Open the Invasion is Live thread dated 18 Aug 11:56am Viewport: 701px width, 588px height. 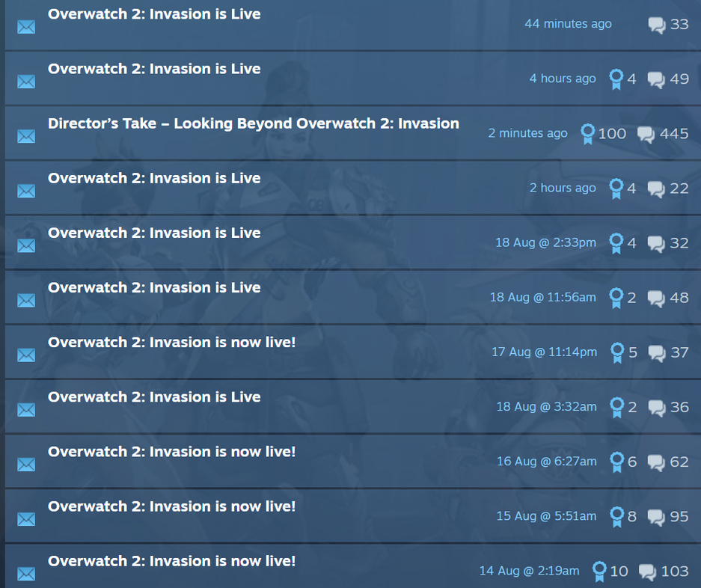(154, 287)
